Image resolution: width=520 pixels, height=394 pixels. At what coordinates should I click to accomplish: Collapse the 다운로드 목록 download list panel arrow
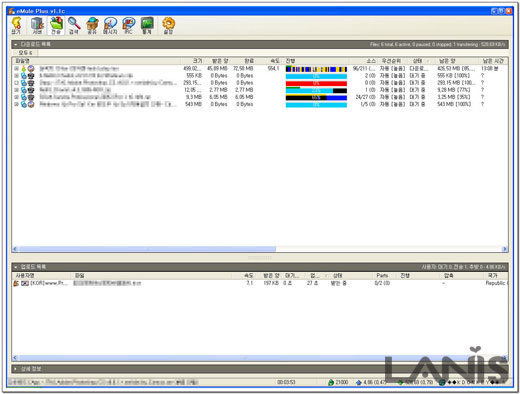pos(15,44)
